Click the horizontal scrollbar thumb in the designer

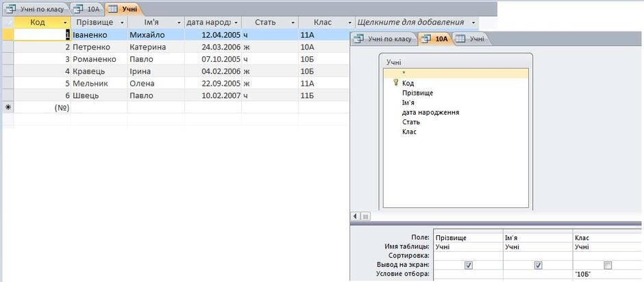tap(365, 216)
